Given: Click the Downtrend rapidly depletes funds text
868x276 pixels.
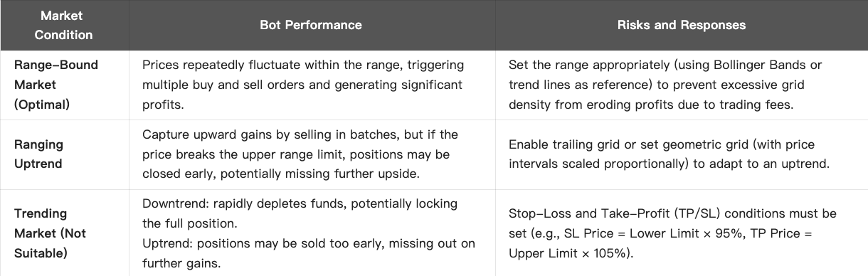Looking at the screenshot, I should [300, 213].
